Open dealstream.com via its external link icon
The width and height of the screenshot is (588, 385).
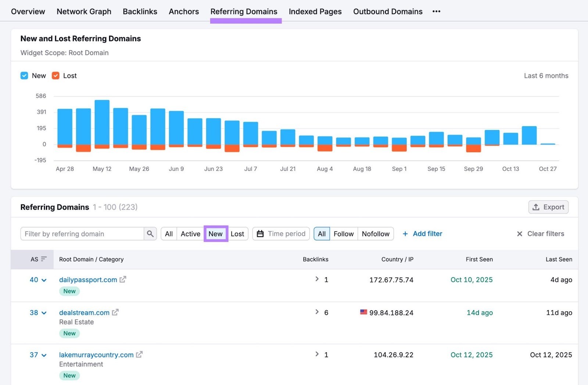tap(115, 312)
